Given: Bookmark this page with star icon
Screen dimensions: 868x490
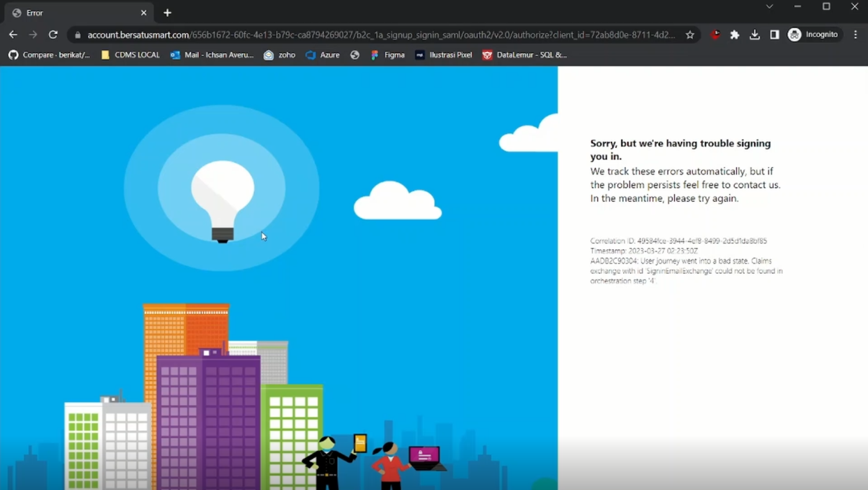Looking at the screenshot, I should click(x=690, y=35).
